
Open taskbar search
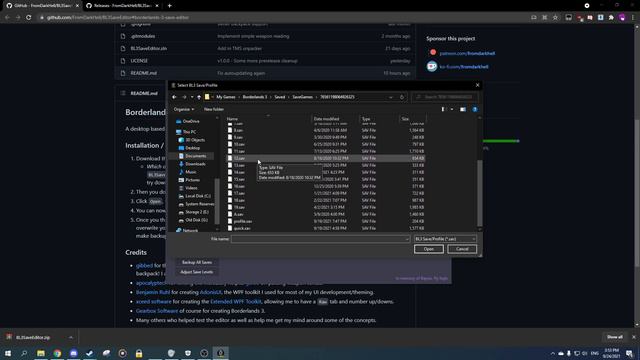point(24,353)
